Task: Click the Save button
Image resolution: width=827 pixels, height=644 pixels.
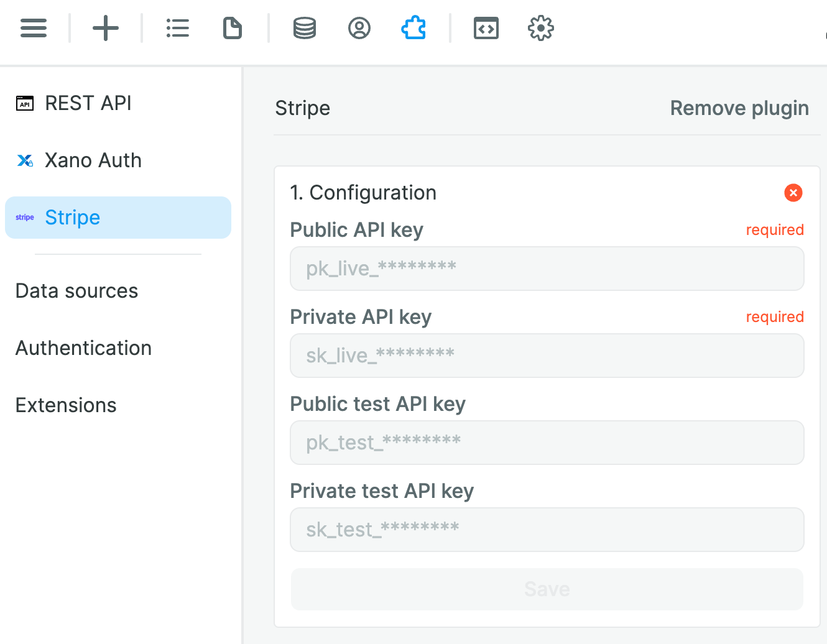Action: tap(547, 589)
